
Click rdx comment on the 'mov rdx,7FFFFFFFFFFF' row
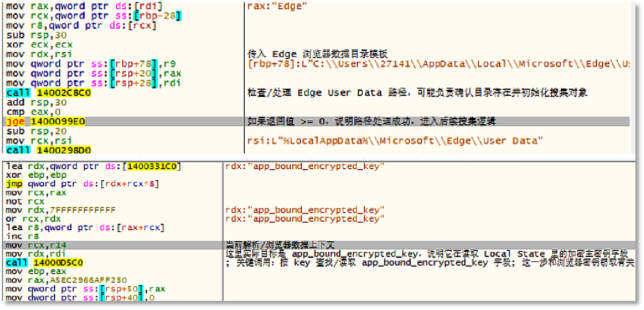click(x=305, y=210)
